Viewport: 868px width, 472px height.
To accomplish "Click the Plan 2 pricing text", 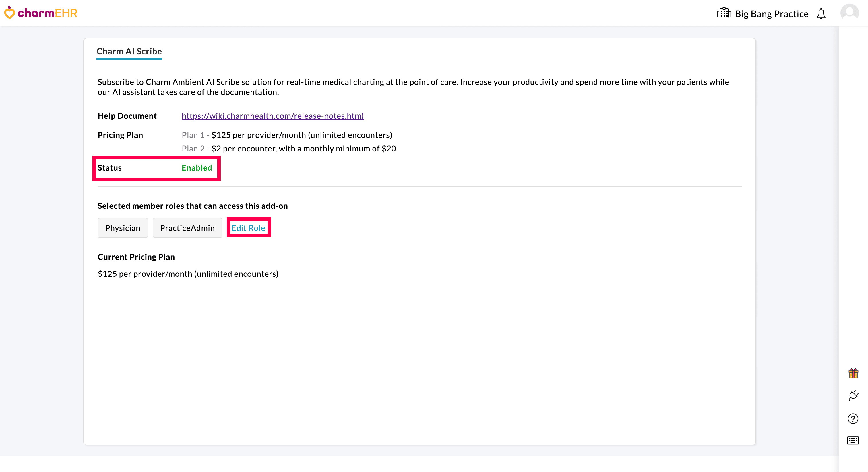I will click(x=289, y=149).
